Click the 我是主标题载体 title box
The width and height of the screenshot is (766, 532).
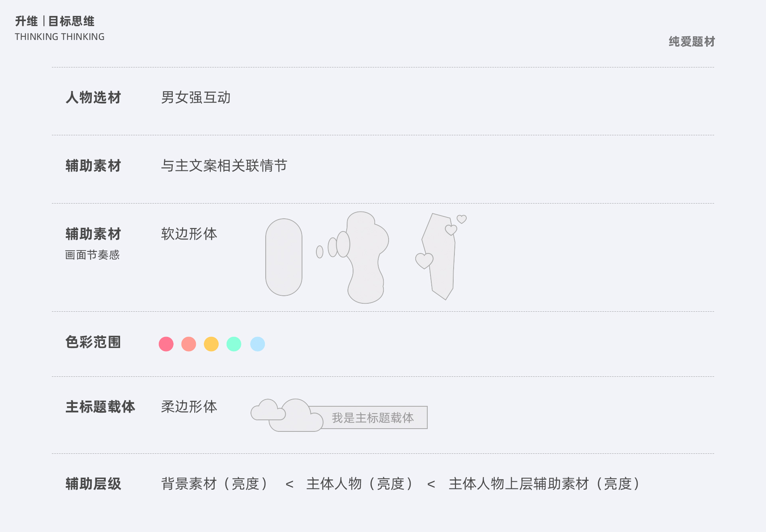(x=373, y=417)
